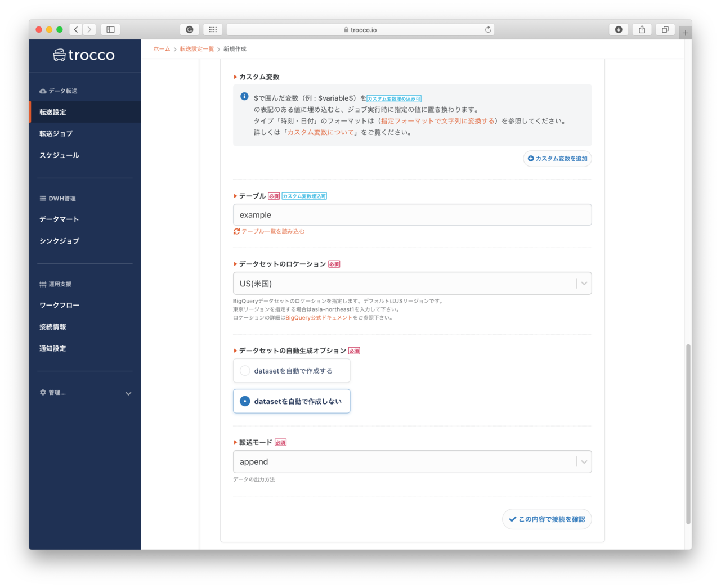Screen dimensions: 721x588
Task: Click the page vertical scrollbar
Action: click(x=688, y=434)
